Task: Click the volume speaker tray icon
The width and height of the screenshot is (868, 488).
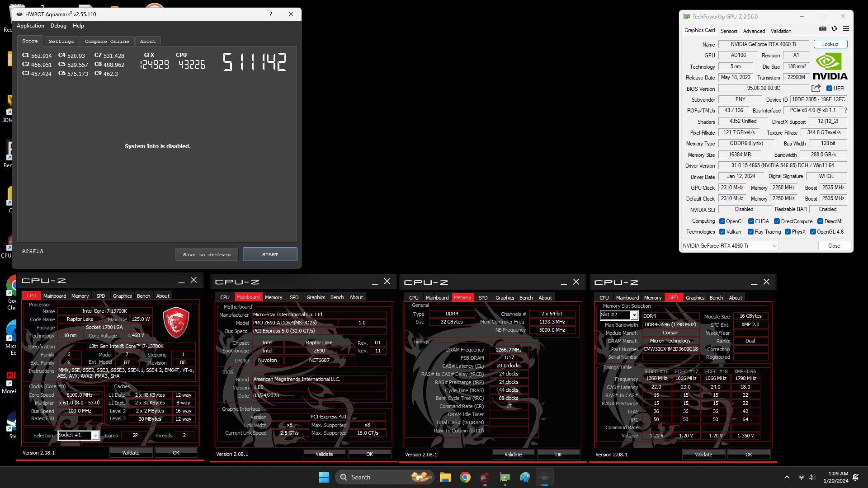Action: 811,477
